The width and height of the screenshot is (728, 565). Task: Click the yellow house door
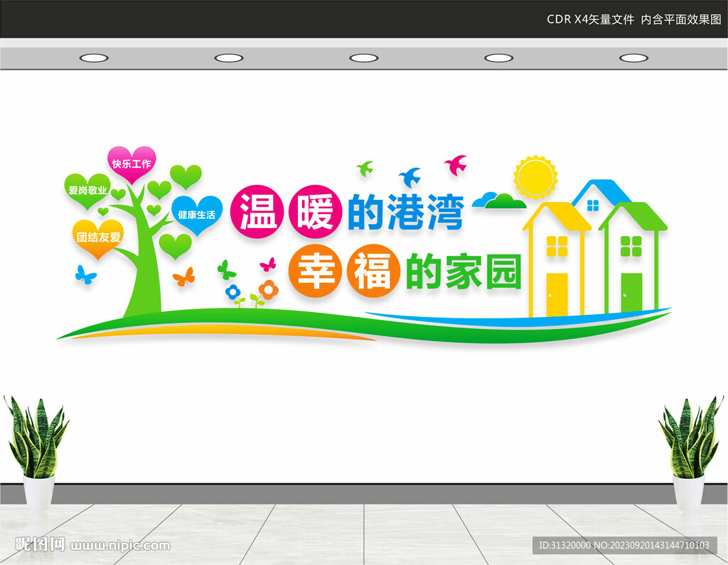(557, 295)
